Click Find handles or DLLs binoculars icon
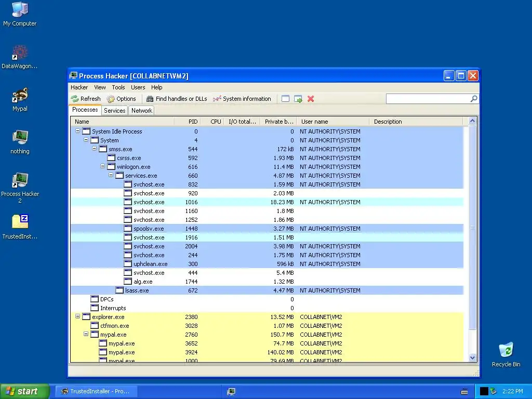This screenshot has width=532, height=399. tap(150, 99)
